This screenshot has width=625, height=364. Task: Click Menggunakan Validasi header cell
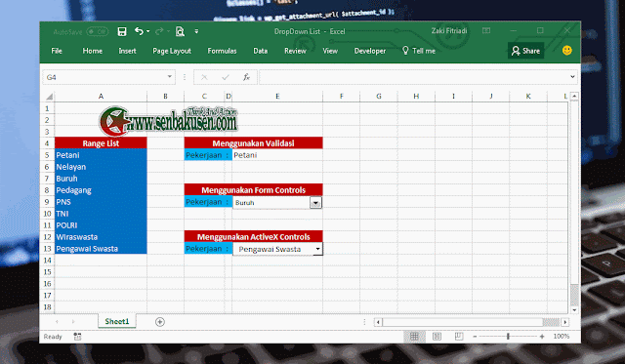(254, 143)
